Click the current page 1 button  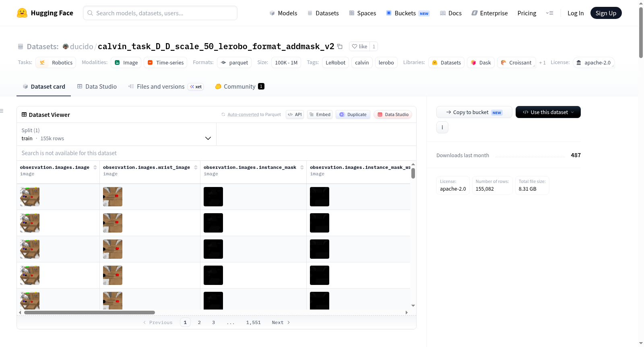click(x=185, y=322)
